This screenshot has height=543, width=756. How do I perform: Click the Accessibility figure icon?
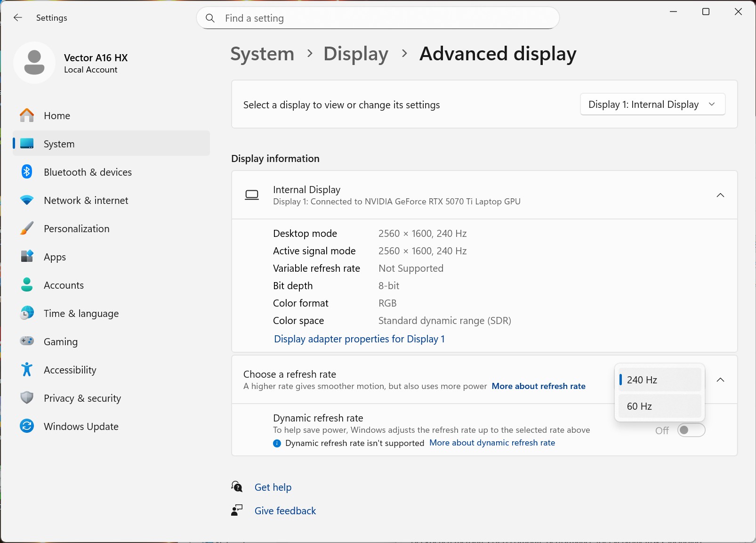(x=27, y=370)
